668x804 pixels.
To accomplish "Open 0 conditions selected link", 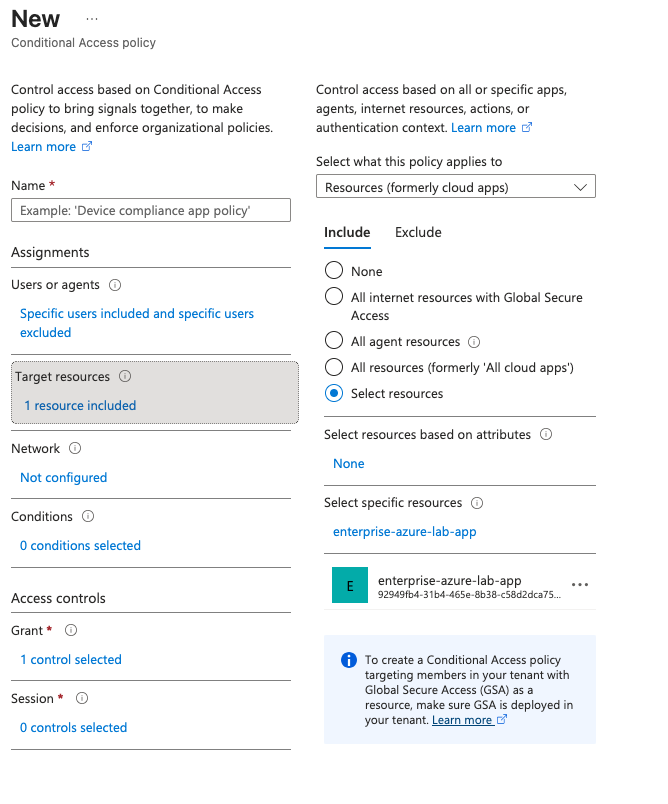I will coord(80,546).
